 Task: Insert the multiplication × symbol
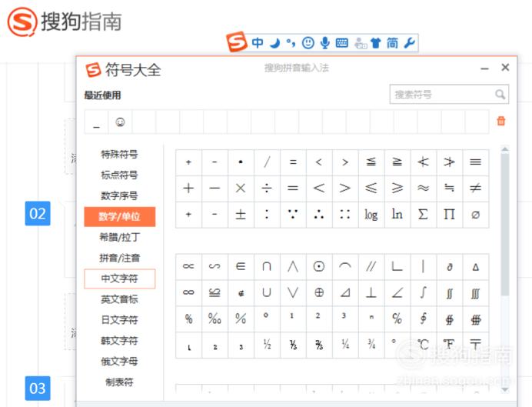241,188
